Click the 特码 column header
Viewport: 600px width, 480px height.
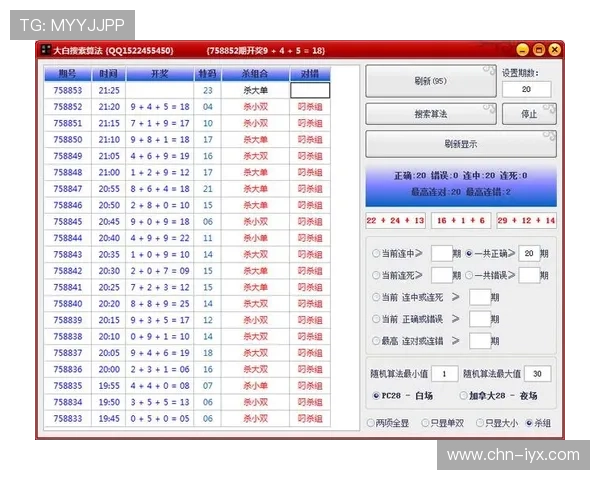click(x=207, y=73)
